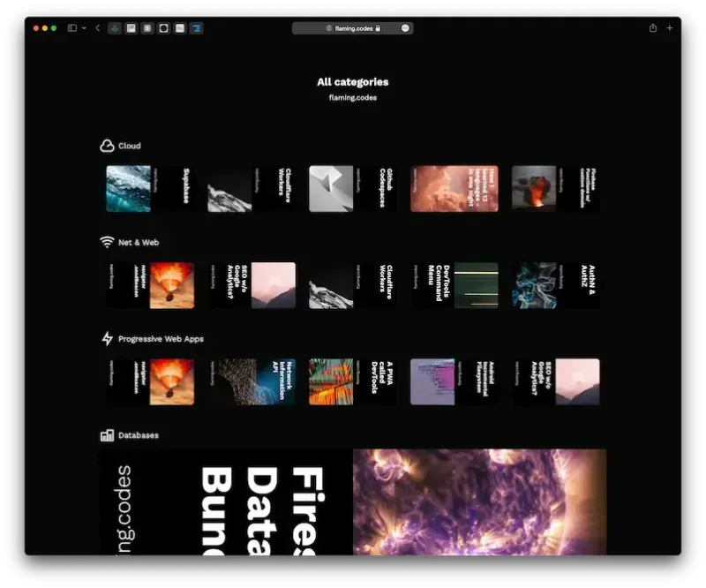
Task: Open the Progressive Web Apps category heading
Action: (x=161, y=339)
